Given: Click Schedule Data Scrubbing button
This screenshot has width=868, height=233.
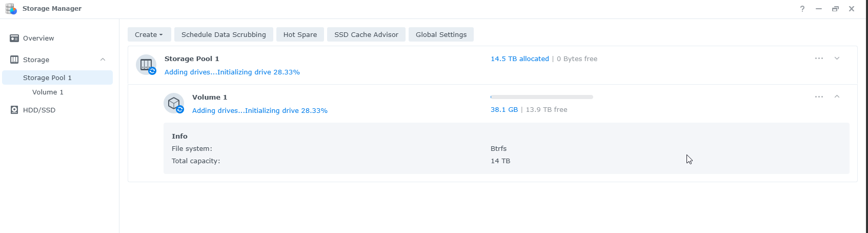Looking at the screenshot, I should tap(224, 34).
